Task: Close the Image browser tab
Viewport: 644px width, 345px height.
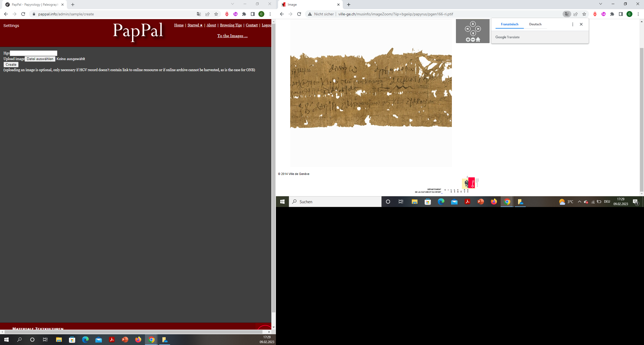Action: pos(338,5)
